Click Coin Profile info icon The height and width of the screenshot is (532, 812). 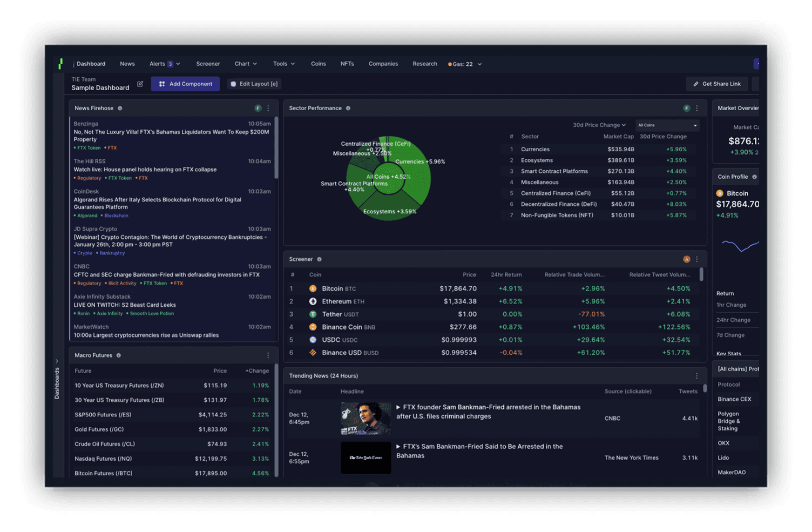coord(754,177)
